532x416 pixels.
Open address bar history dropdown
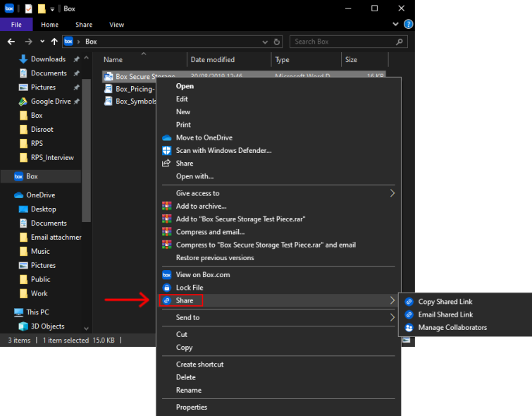pyautogui.click(x=265, y=42)
